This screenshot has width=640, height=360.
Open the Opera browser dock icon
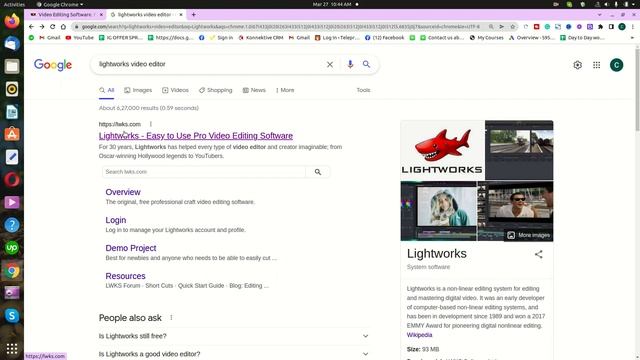coord(12,180)
